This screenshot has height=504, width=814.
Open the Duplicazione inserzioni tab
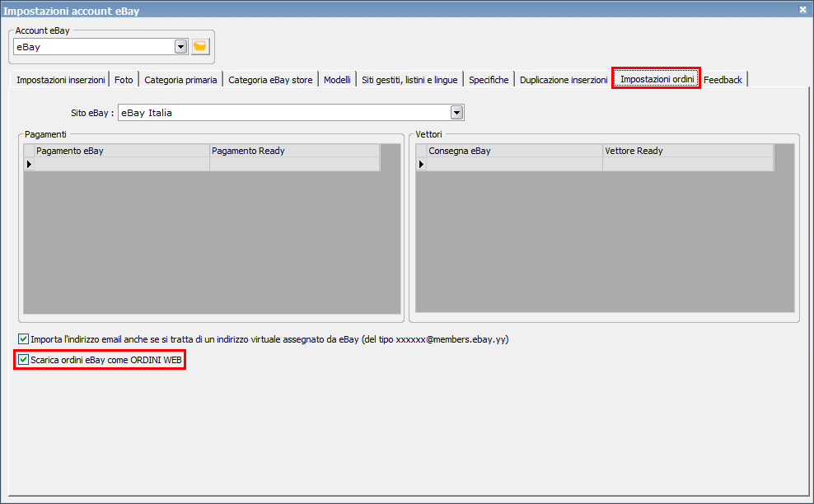click(x=564, y=79)
